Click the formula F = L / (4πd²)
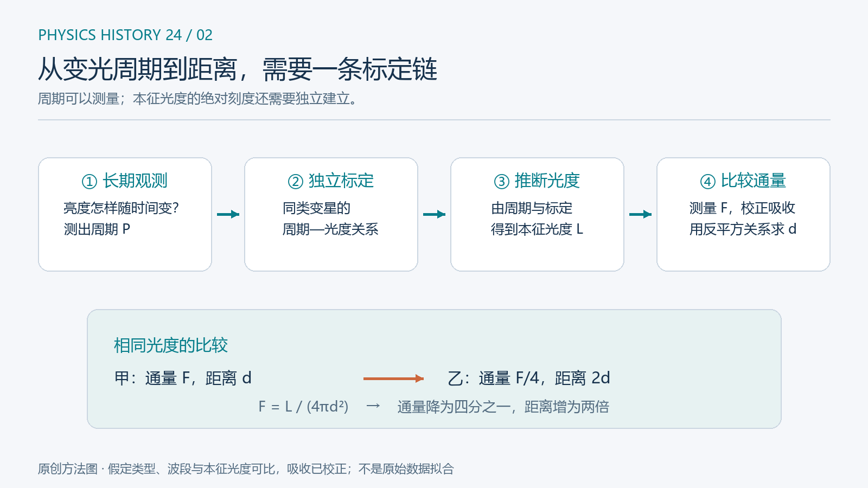Viewport: 868px width, 488px height. click(x=303, y=407)
